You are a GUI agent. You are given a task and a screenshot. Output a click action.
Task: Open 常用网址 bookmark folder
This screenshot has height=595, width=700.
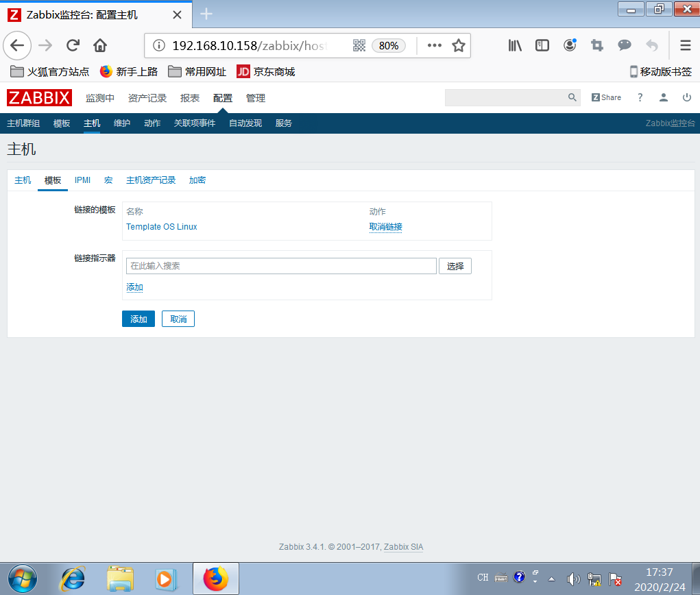coord(197,71)
